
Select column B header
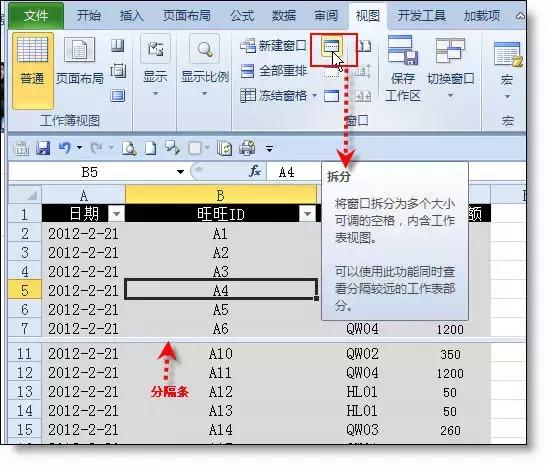pyautogui.click(x=221, y=195)
